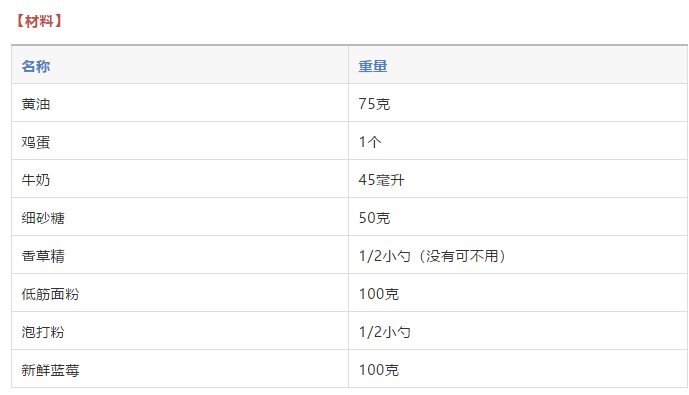Click the 100克 cell for 低筋面粉
This screenshot has width=689, height=395.
pos(518,294)
